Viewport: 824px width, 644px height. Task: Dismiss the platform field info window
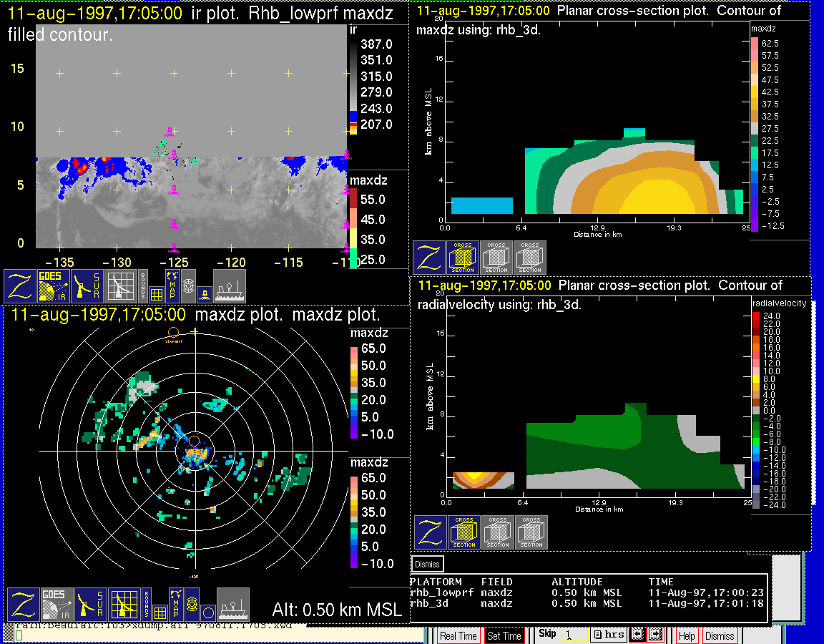point(428,563)
